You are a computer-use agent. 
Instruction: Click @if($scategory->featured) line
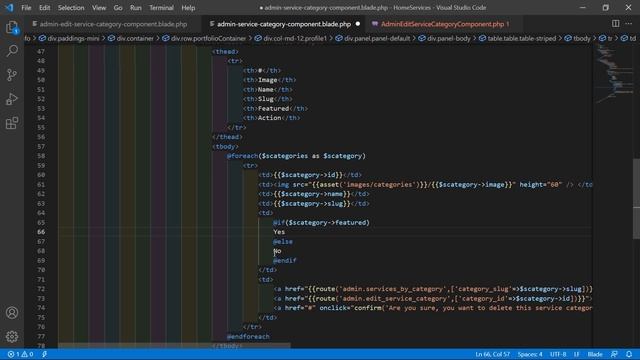(321, 222)
